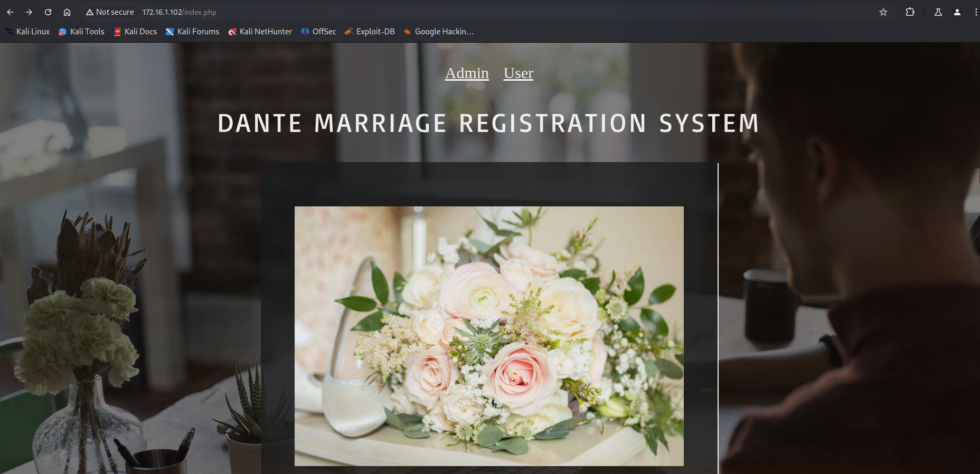The height and width of the screenshot is (474, 980).
Task: Click the browser back arrow
Action: point(10,12)
